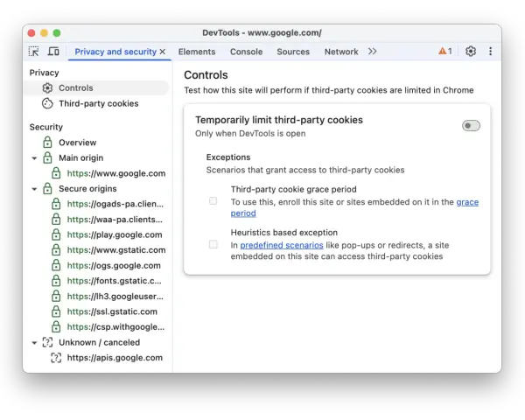Select the Main origin row

(x=96, y=157)
